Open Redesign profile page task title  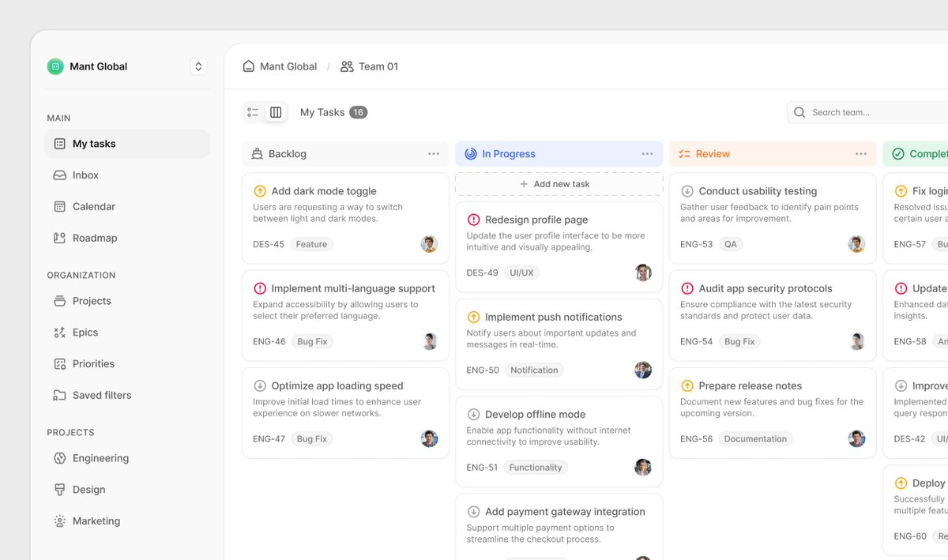tap(536, 220)
